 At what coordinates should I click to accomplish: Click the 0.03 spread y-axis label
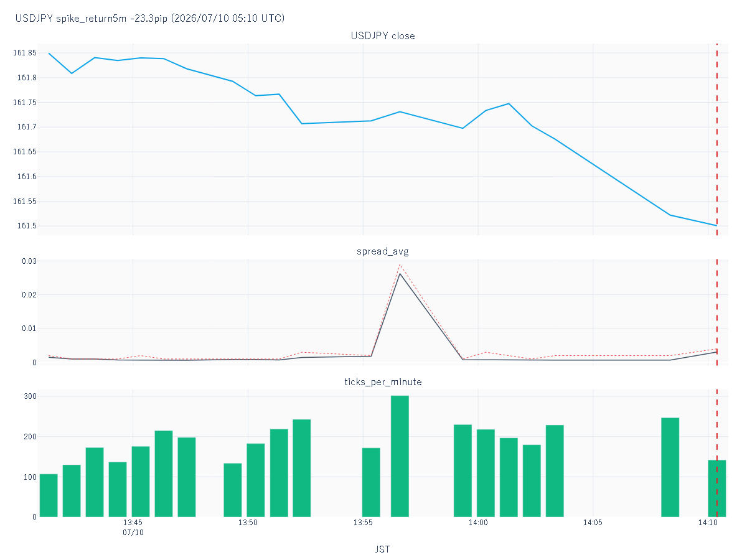(30, 261)
